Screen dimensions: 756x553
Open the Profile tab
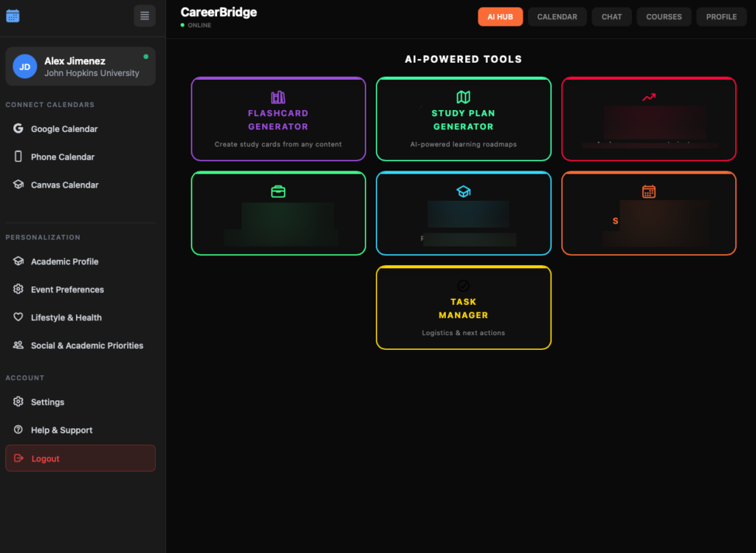[x=721, y=17]
